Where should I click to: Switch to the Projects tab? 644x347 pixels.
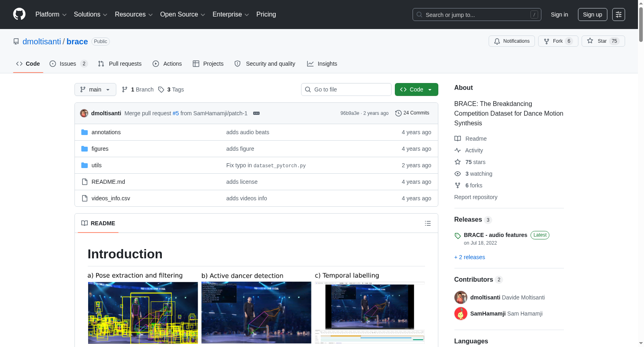tap(208, 64)
